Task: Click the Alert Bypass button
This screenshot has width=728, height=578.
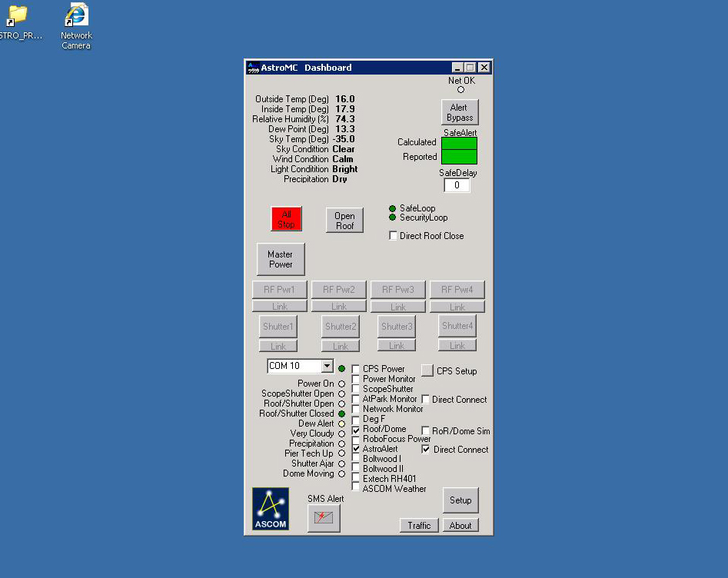Action: (x=460, y=112)
